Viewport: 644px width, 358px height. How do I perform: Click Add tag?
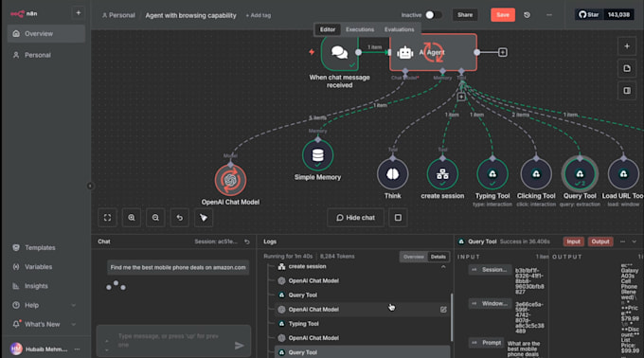(x=259, y=15)
